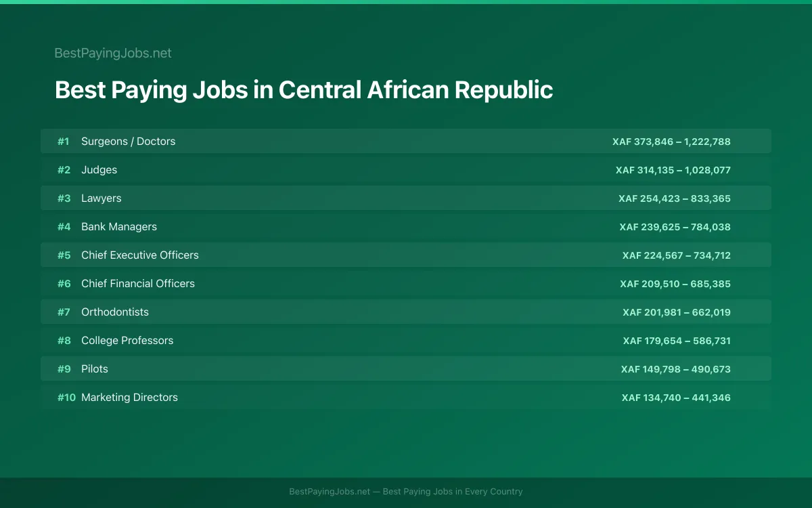Select the #3 rank label

tap(64, 198)
